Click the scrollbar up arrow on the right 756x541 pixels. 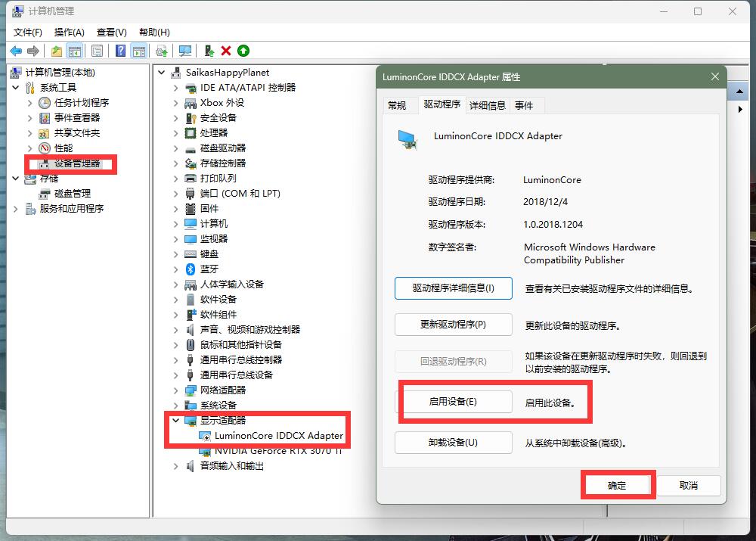pos(738,91)
